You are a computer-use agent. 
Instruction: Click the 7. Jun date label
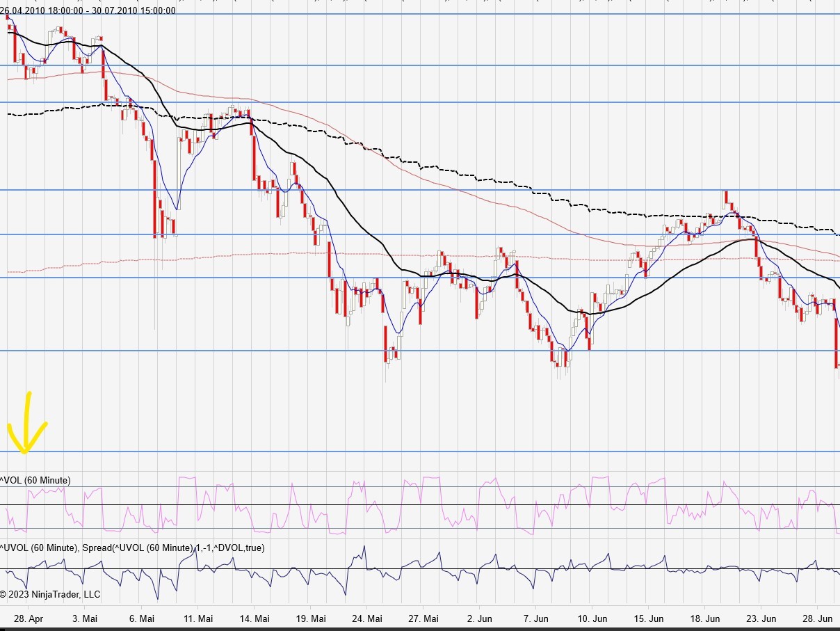(536, 618)
